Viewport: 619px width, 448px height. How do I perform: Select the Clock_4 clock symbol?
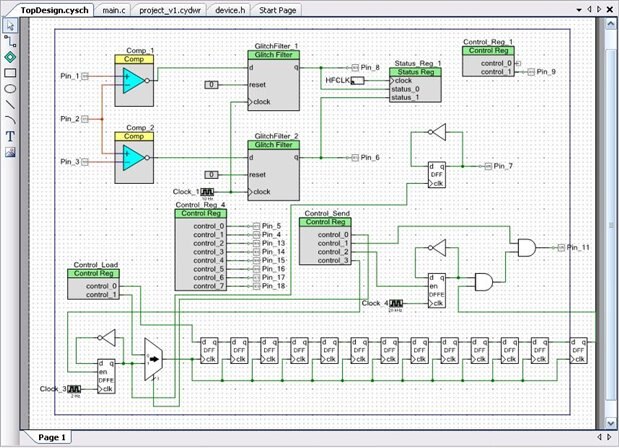pyautogui.click(x=396, y=303)
